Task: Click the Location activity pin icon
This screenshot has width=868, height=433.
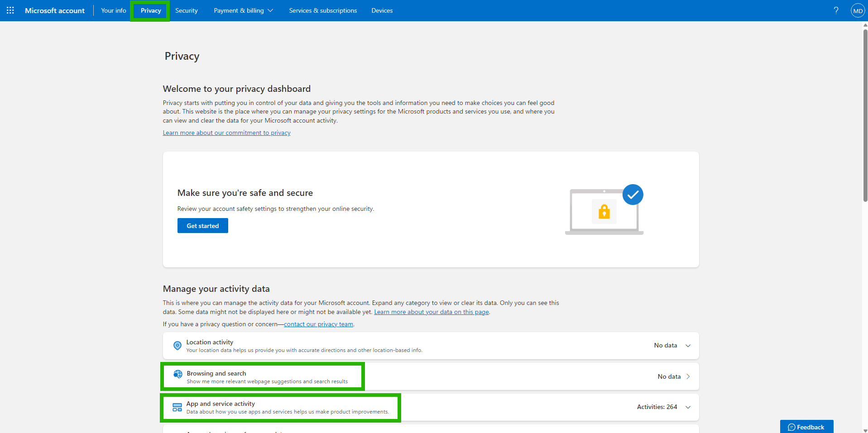Action: click(177, 346)
